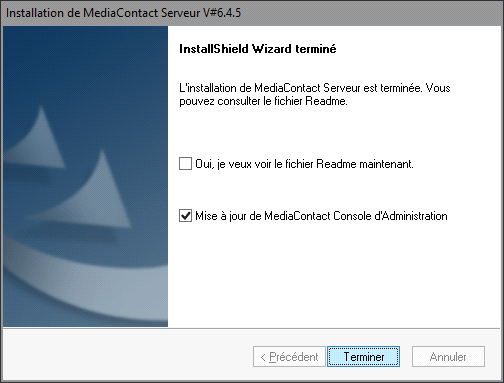504x383 pixels.
Task: Finish the wizard with the Terminer button
Action: 363,357
